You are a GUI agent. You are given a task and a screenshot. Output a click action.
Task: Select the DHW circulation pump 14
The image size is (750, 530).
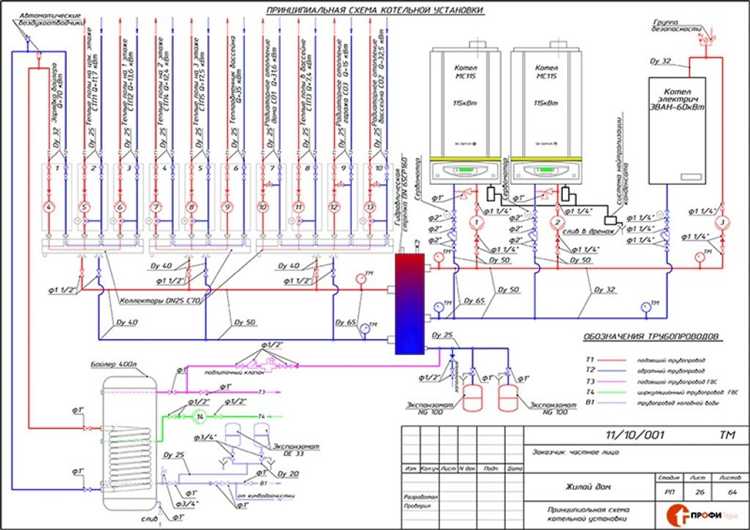[199, 416]
